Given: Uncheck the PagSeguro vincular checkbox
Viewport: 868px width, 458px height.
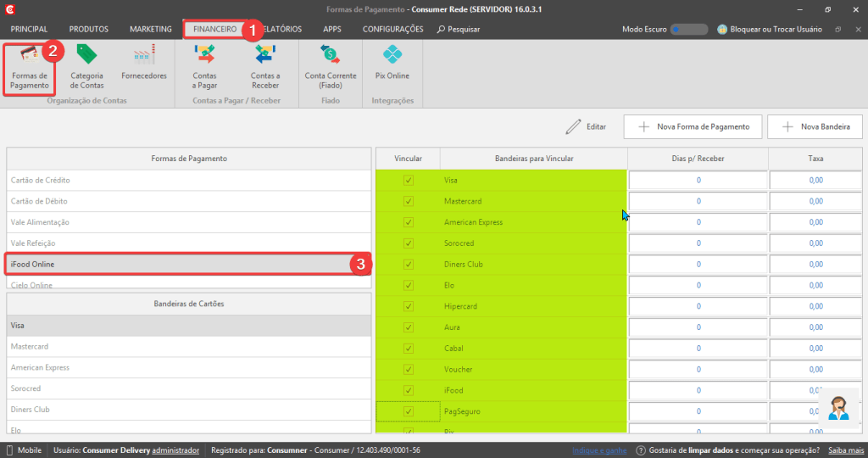Looking at the screenshot, I should click(409, 411).
